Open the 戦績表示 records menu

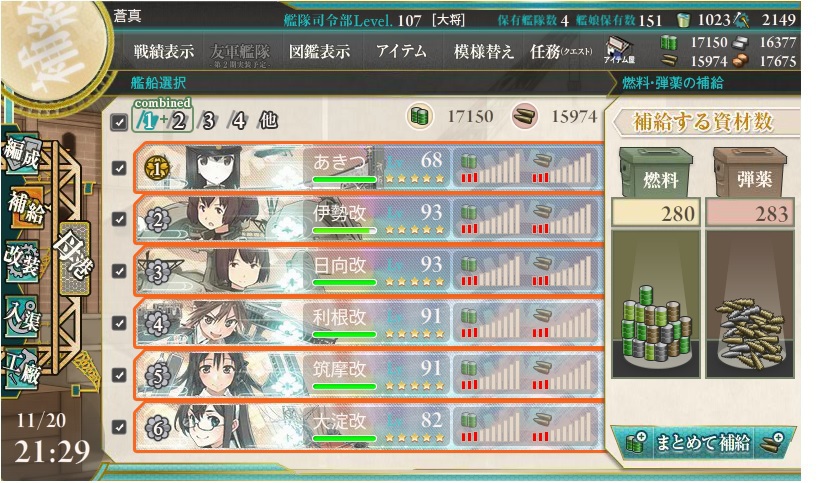tap(164, 52)
